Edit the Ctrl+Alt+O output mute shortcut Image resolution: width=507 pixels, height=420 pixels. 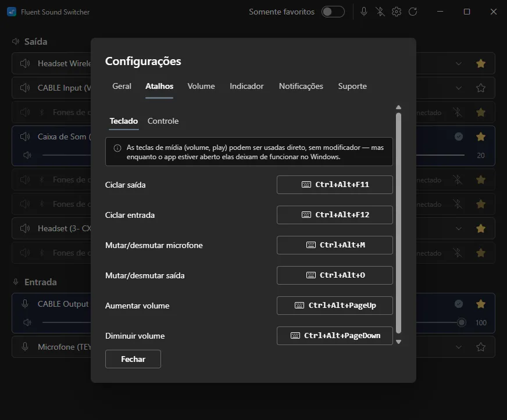click(335, 275)
